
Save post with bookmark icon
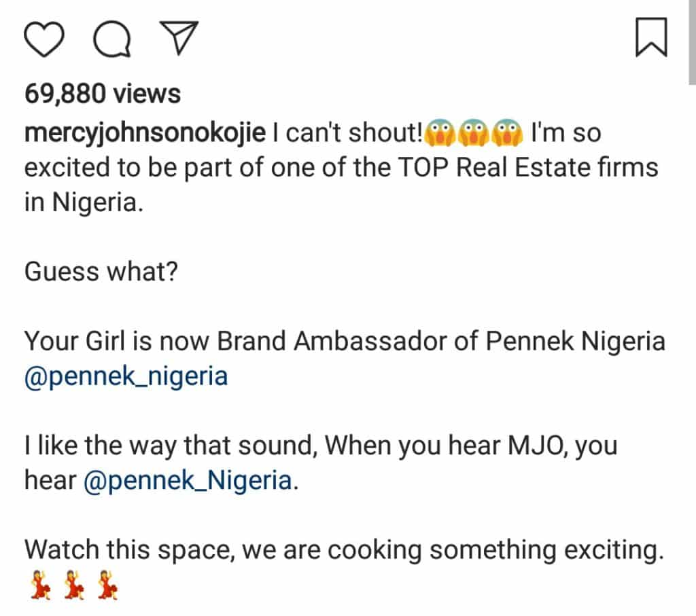point(651,37)
